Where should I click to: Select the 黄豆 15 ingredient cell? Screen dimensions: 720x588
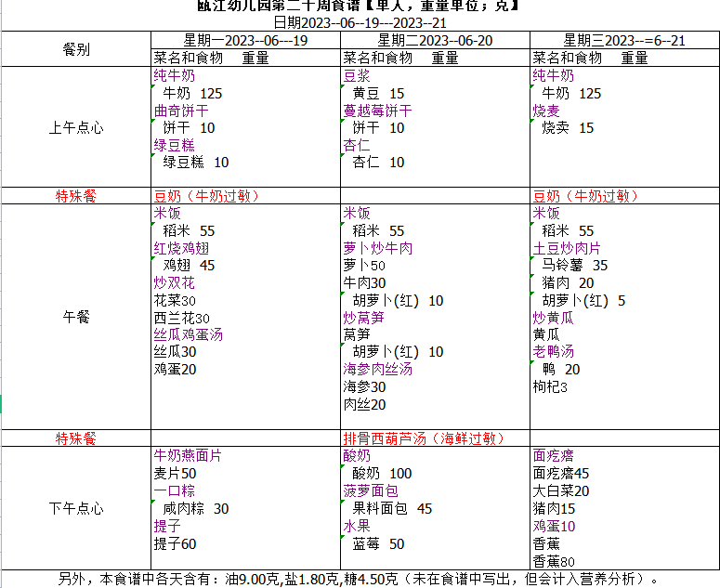(x=378, y=93)
